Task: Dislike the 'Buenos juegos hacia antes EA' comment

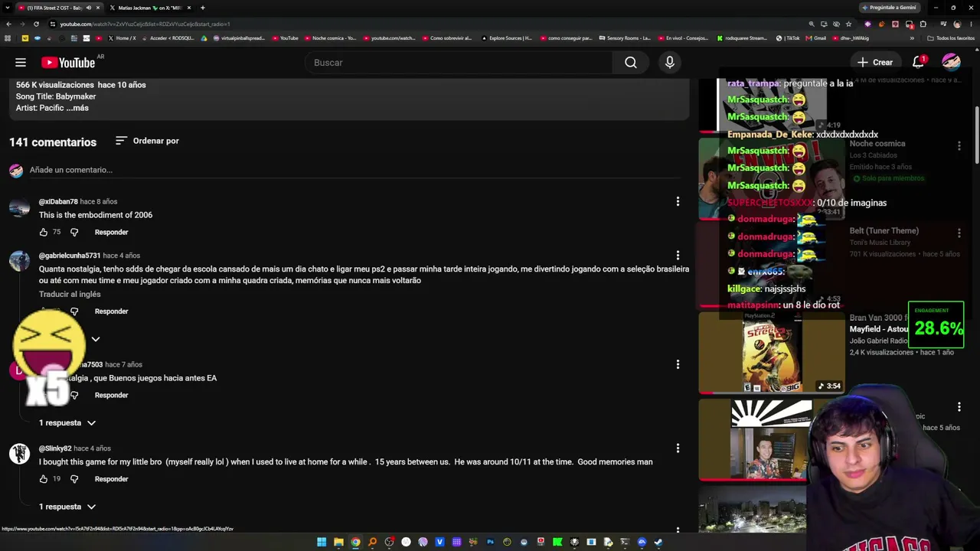Action: 74,395
